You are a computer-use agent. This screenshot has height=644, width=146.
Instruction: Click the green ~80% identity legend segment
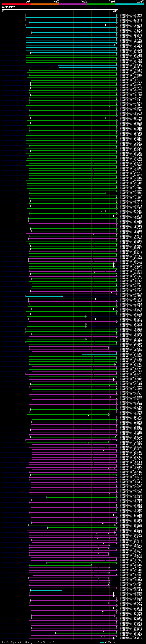pyautogui.click(x=101, y=4)
